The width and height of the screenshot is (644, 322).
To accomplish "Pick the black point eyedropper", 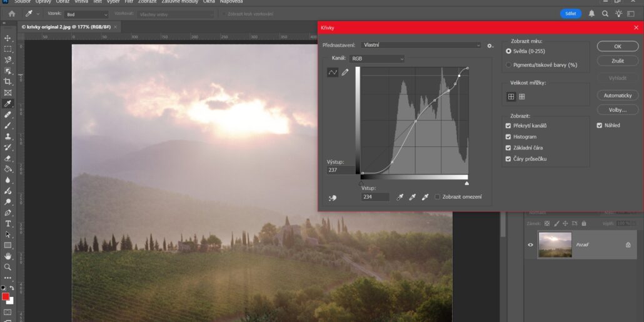I will point(400,197).
